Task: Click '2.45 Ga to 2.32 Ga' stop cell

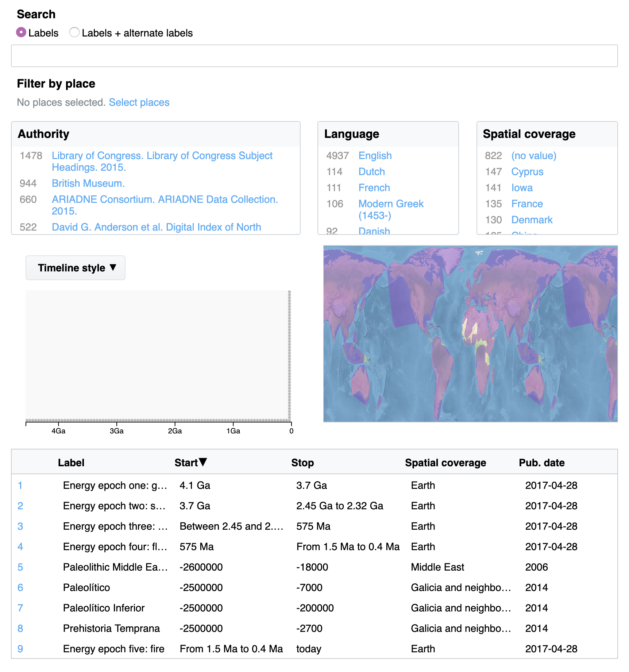Action: pos(340,506)
